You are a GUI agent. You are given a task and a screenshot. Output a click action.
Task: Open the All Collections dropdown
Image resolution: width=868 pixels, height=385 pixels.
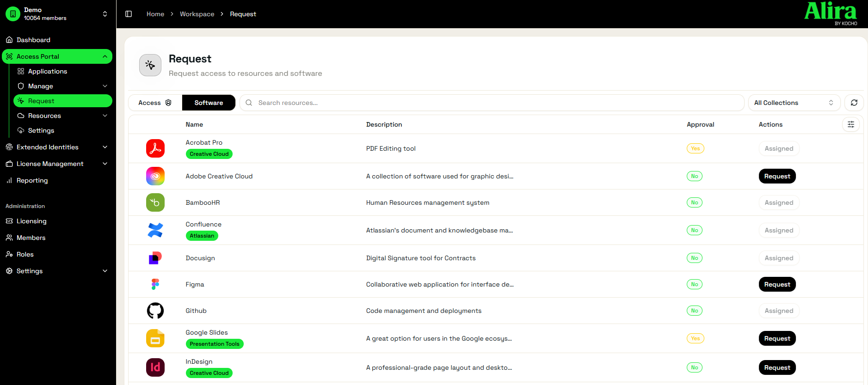[794, 103]
